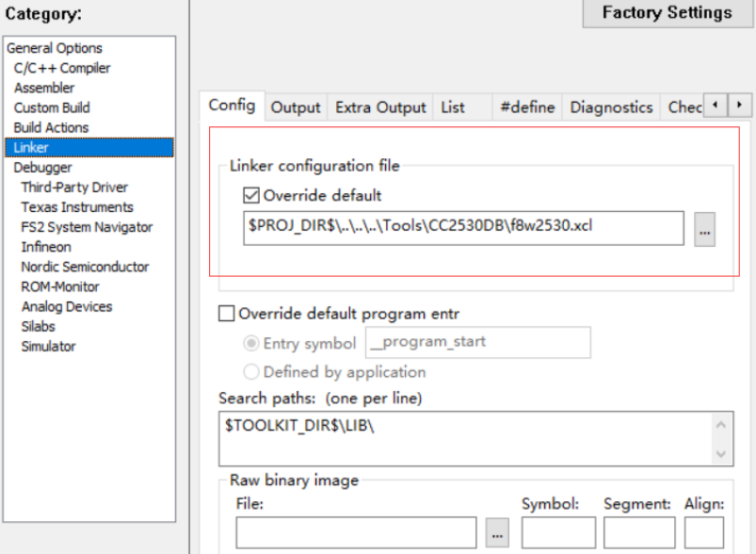Click Raw binary image File field

pyautogui.click(x=356, y=532)
